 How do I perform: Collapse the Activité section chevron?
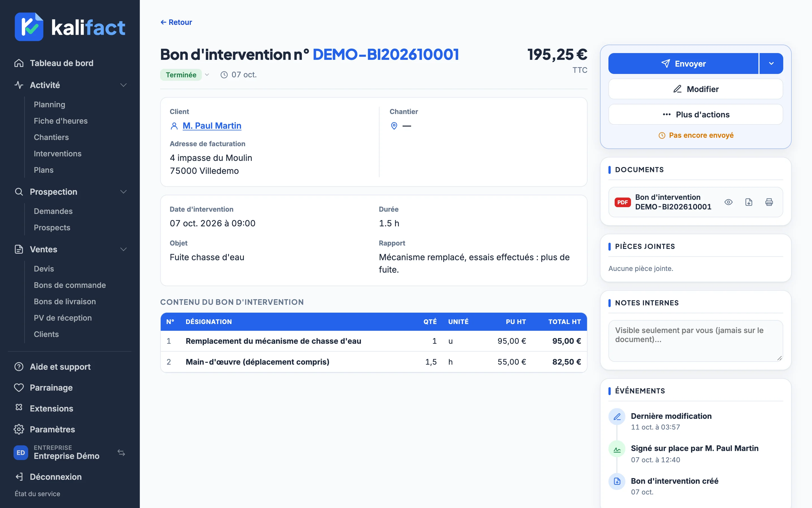(123, 85)
